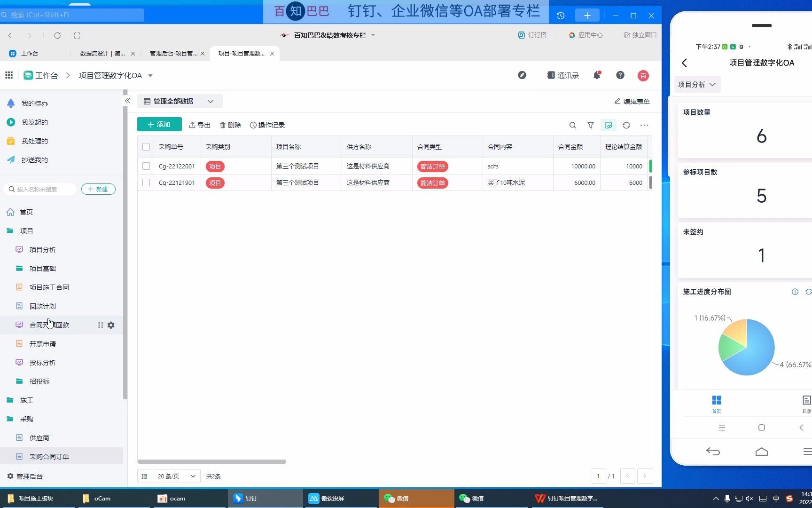Close the 项目-项目管理数 tab

click(272, 54)
